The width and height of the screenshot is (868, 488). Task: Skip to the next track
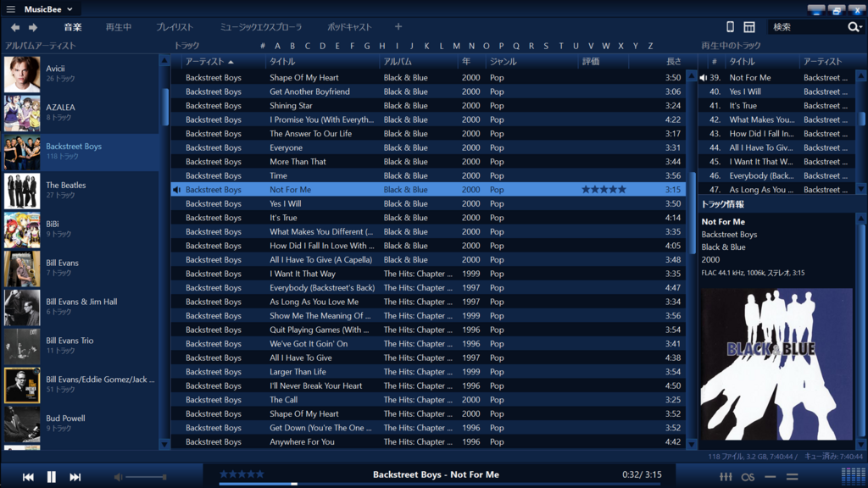pos(75,477)
